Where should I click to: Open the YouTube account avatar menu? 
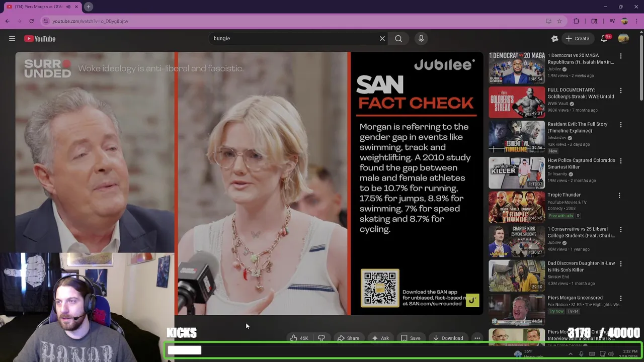click(624, 39)
